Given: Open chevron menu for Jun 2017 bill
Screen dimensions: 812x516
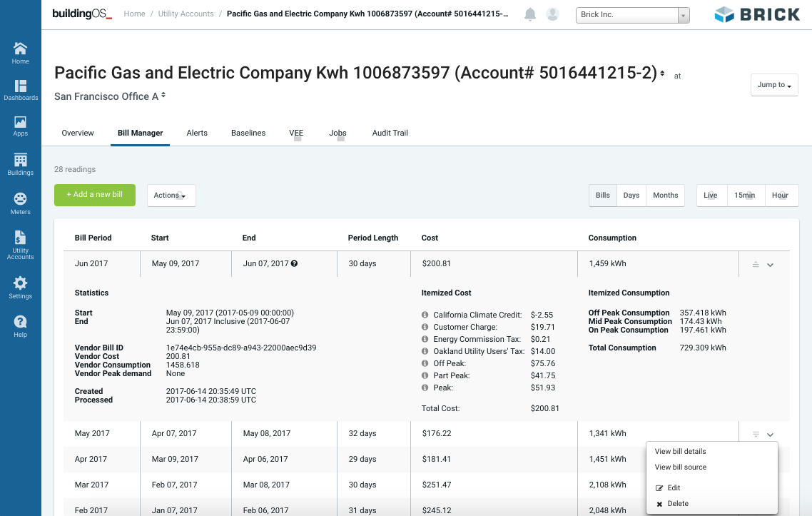Looking at the screenshot, I should pos(771,265).
